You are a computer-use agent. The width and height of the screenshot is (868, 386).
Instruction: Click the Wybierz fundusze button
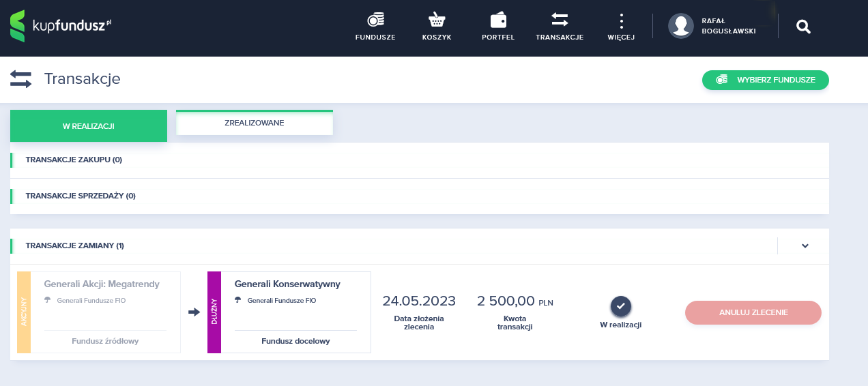[765, 80]
